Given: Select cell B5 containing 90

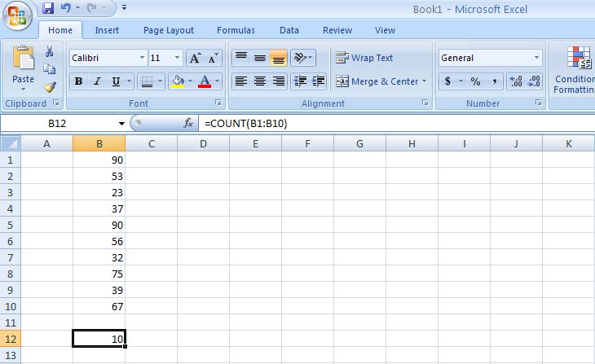Looking at the screenshot, I should [x=99, y=225].
